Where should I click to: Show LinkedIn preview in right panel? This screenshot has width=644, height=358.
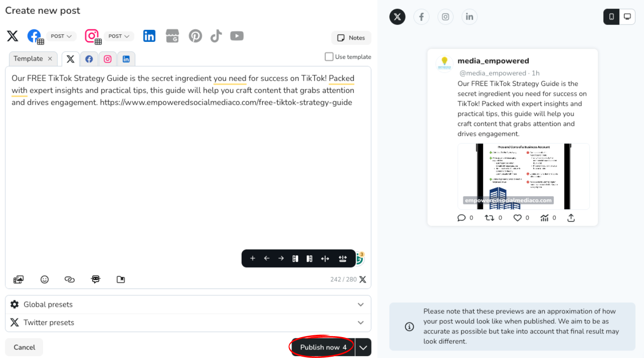point(470,17)
